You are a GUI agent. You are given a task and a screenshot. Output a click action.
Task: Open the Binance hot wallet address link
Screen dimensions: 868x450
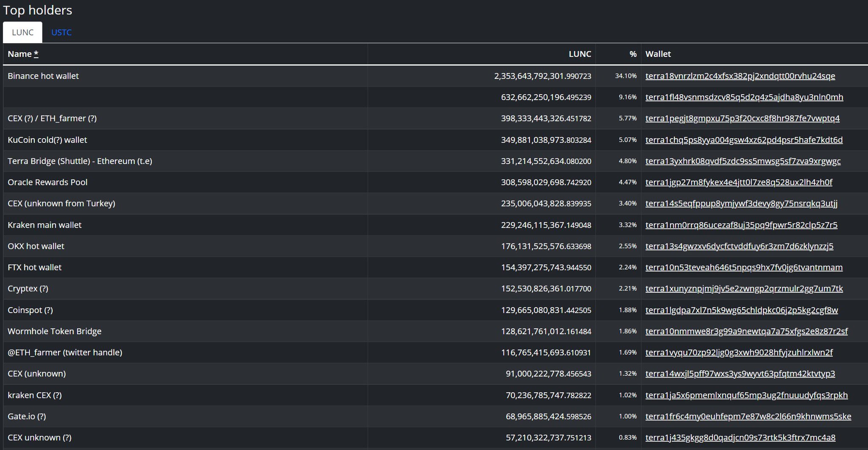[x=740, y=76]
